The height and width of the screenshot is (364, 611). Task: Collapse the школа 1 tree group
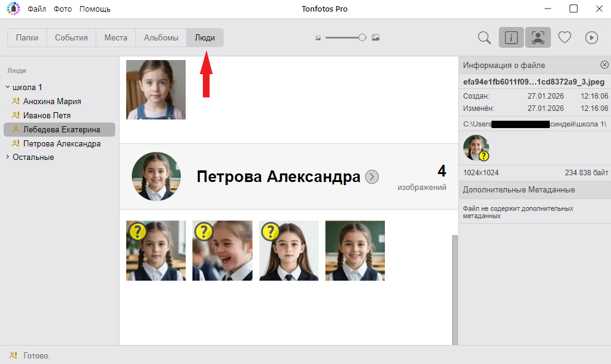(x=7, y=88)
